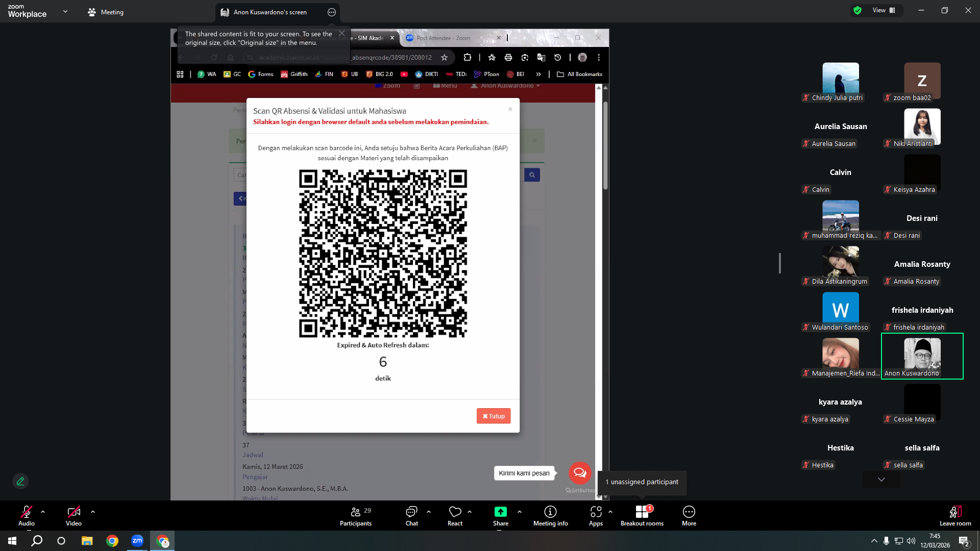Open the All Bookmarks folder
980x551 pixels.
click(x=579, y=74)
